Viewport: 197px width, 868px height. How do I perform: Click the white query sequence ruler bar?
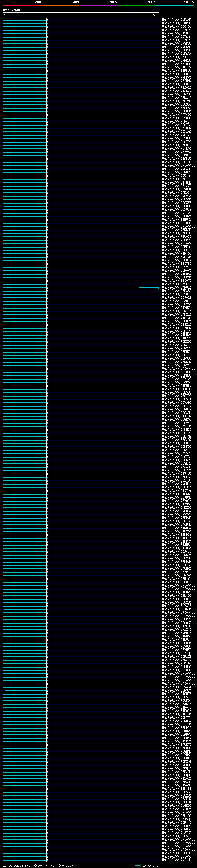[x=81, y=12]
